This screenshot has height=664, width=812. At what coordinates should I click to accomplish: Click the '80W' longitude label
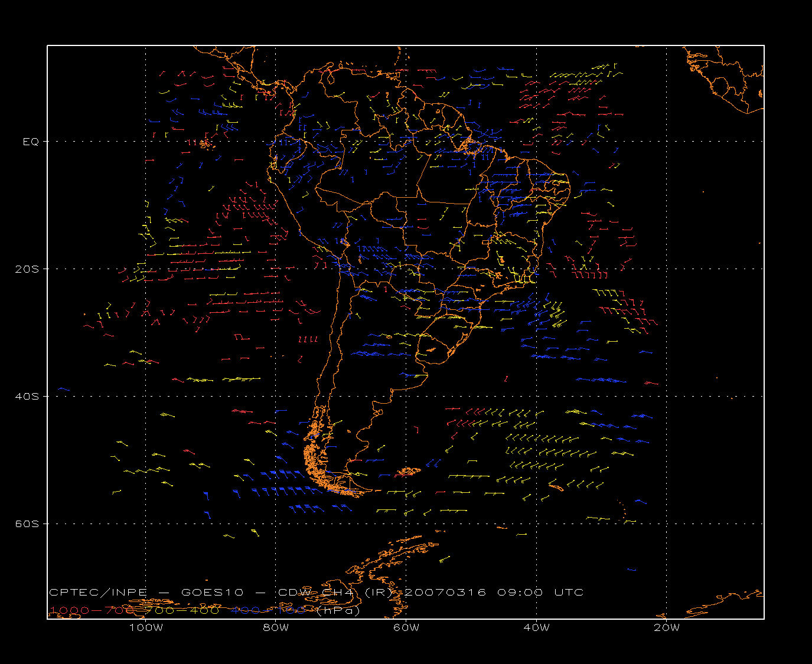pos(276,627)
